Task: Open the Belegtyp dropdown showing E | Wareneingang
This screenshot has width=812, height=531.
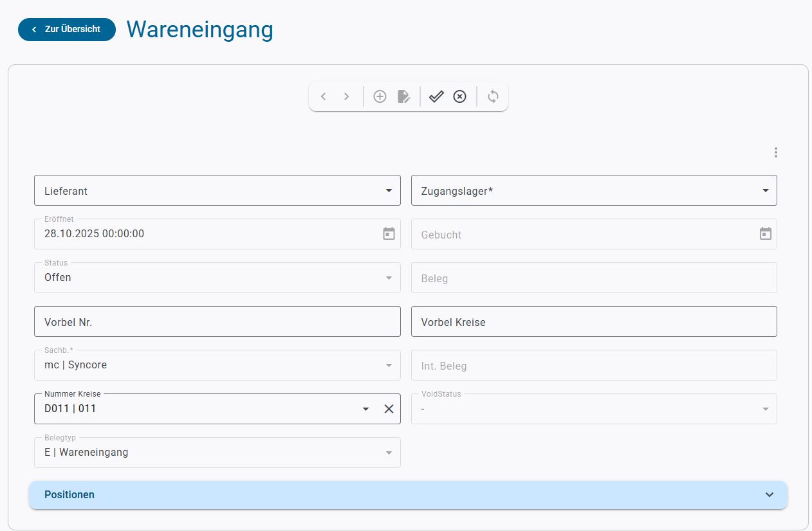Action: pos(389,453)
